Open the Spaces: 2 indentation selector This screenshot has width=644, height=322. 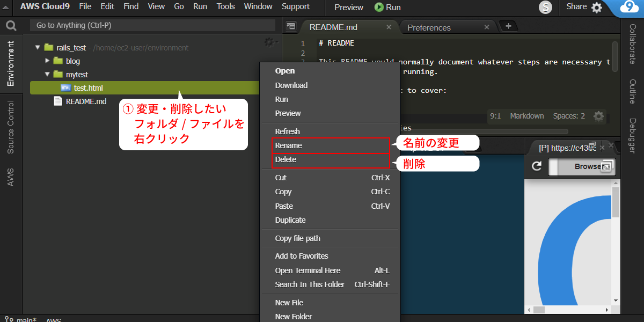point(569,116)
